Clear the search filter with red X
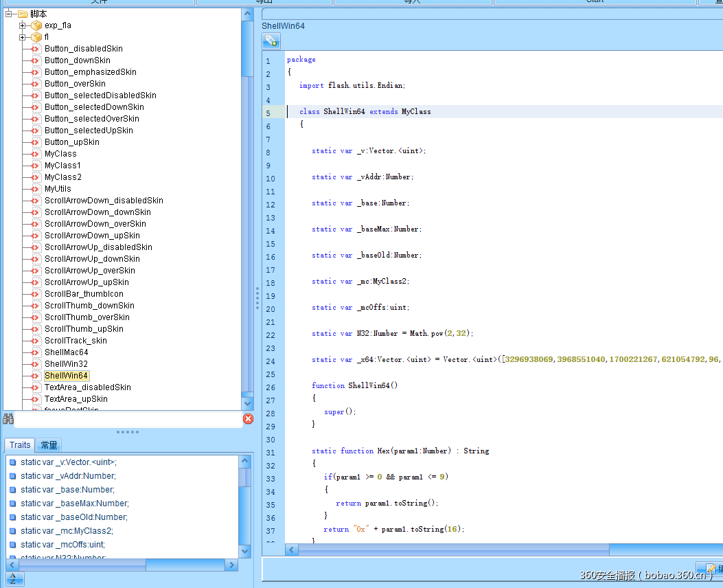This screenshot has height=588, width=723. [248, 418]
